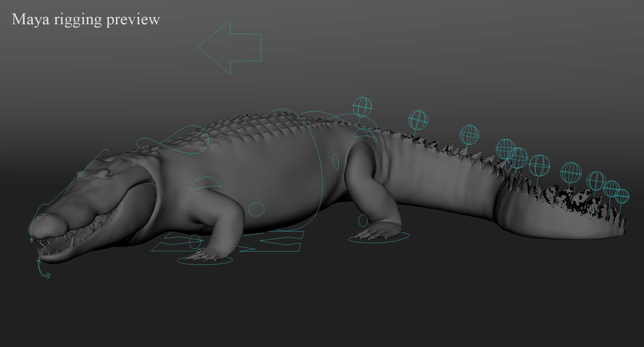Select the half-dome shoulder control on front leg
The height and width of the screenshot is (347, 644).
click(x=206, y=183)
